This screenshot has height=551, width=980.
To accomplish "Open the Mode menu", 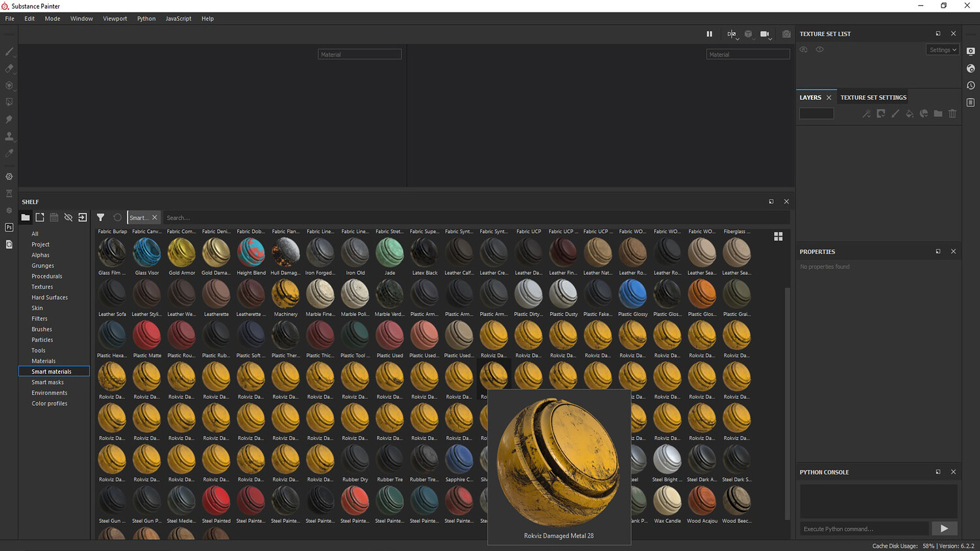I will click(52, 19).
